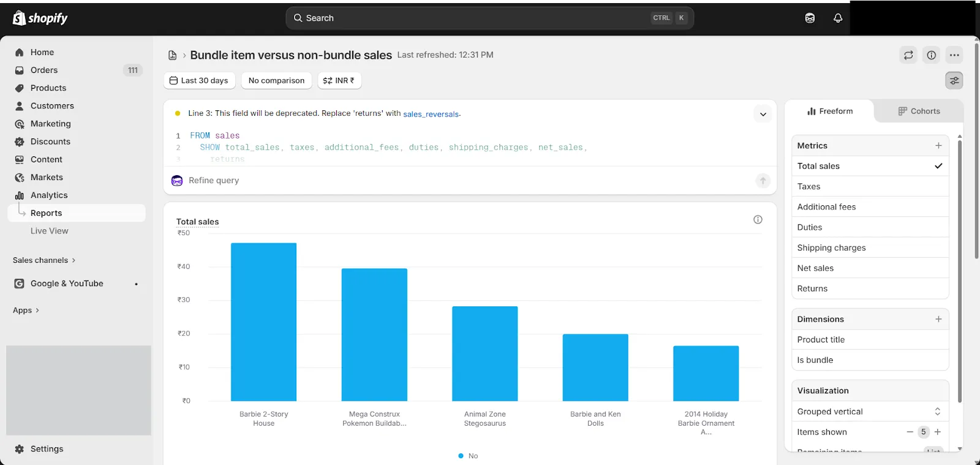
Task: Open the Grouped vertical visualization dropdown
Action: pos(870,412)
